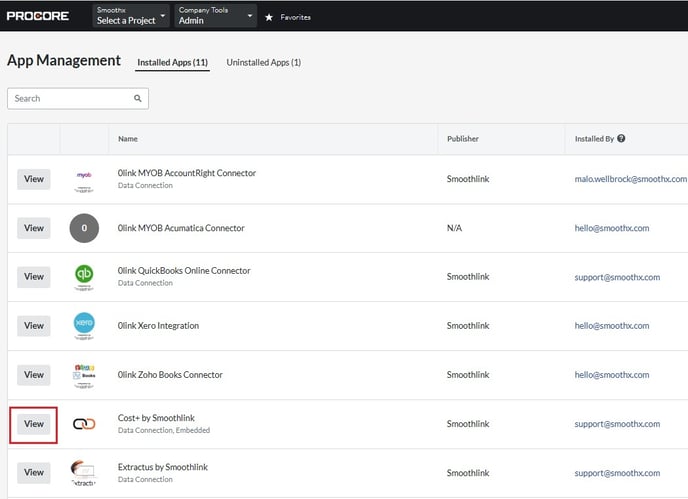The height and width of the screenshot is (499, 688).
Task: Select the Olink QuickBooks Online Connector name
Action: (x=184, y=271)
